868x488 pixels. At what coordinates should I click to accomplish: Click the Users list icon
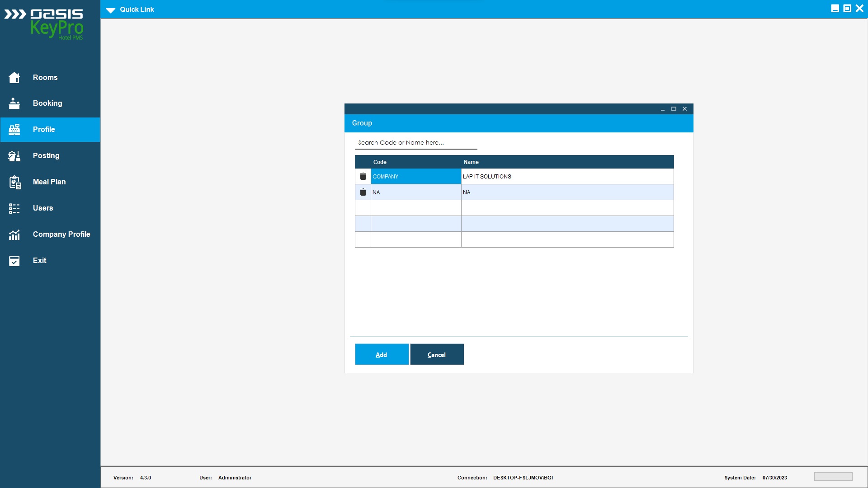pyautogui.click(x=14, y=208)
